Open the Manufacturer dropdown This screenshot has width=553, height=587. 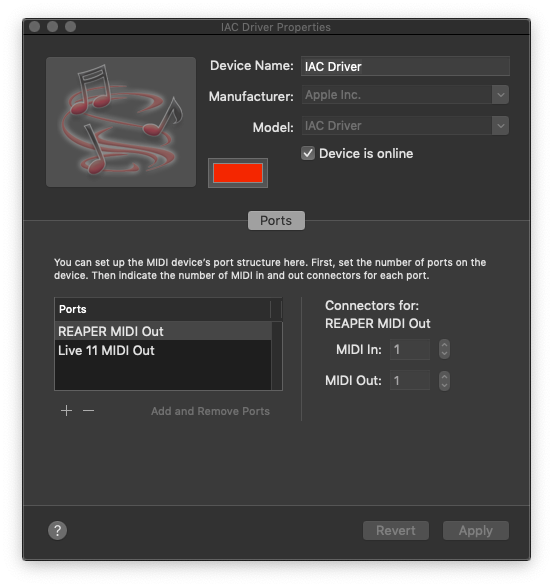[x=501, y=95]
